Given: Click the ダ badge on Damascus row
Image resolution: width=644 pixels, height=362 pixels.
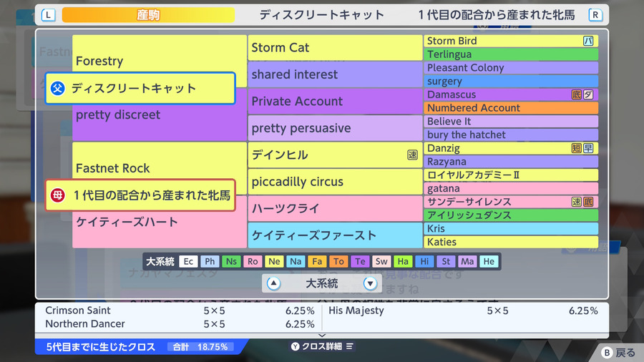Looking at the screenshot, I should tap(588, 94).
